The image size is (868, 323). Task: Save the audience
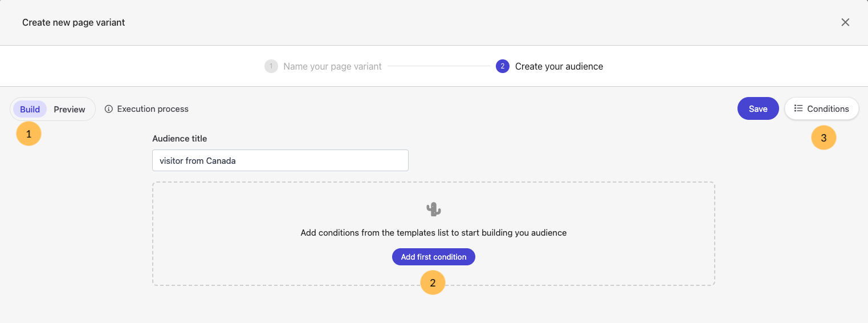tap(758, 108)
